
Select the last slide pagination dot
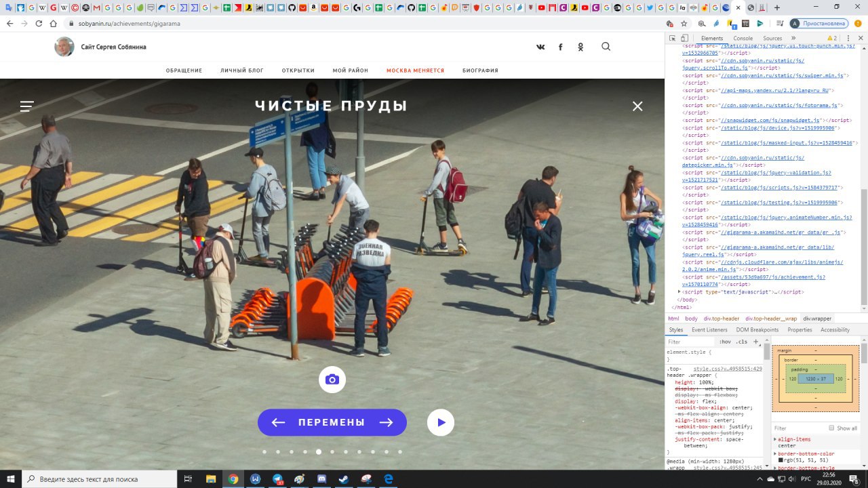click(x=400, y=451)
